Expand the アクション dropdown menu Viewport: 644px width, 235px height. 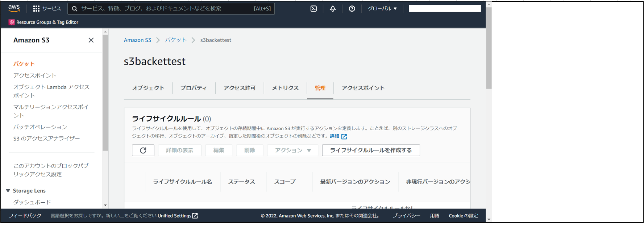click(x=292, y=151)
